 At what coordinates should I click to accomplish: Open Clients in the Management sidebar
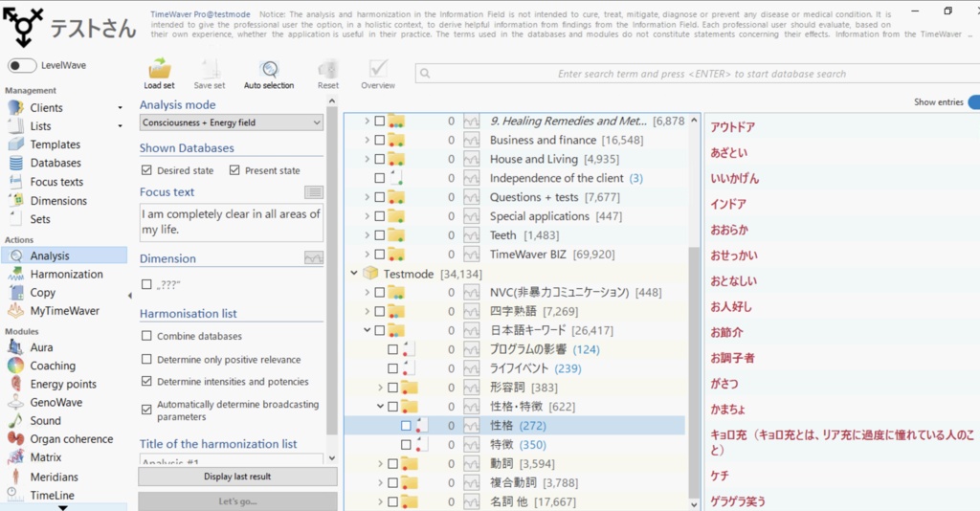pyautogui.click(x=46, y=107)
